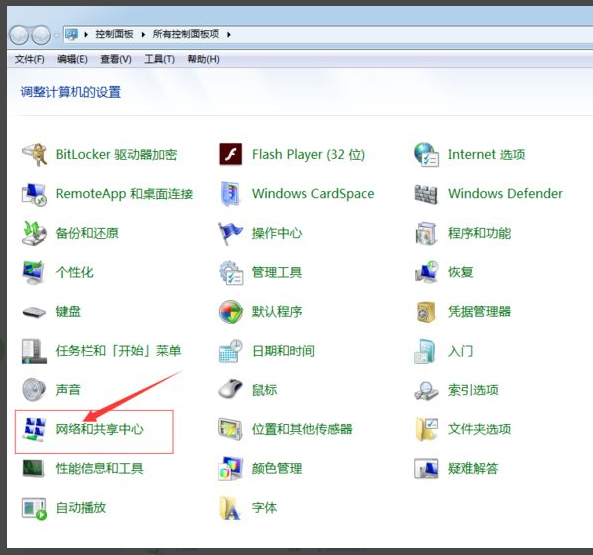The height and width of the screenshot is (555, 593).
Task: Expand arrow after 控制面板 in address bar
Action: pos(143,35)
